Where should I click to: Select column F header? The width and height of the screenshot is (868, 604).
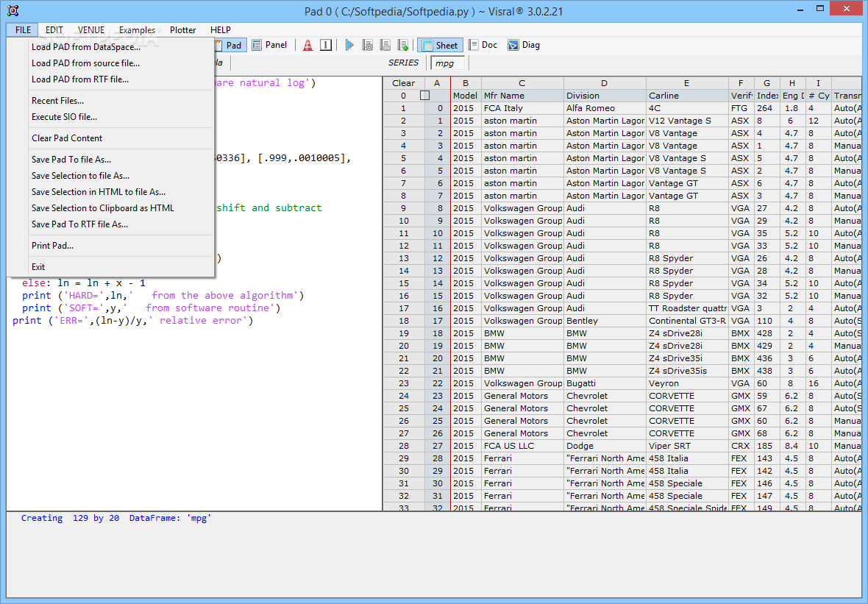(741, 83)
